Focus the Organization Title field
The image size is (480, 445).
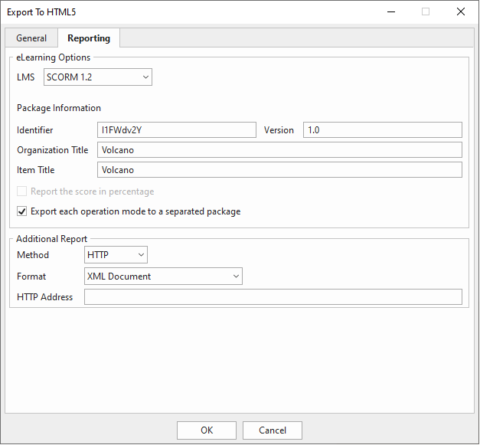280,150
